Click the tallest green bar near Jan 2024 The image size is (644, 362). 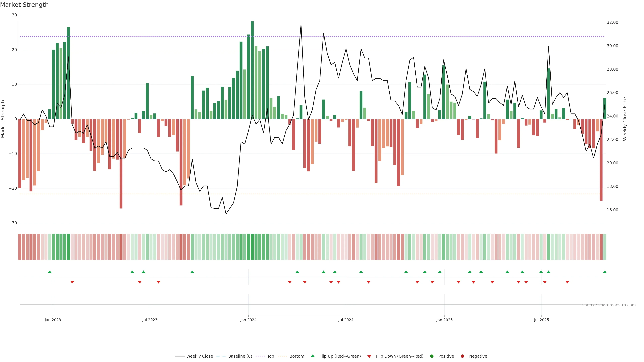pos(252,70)
